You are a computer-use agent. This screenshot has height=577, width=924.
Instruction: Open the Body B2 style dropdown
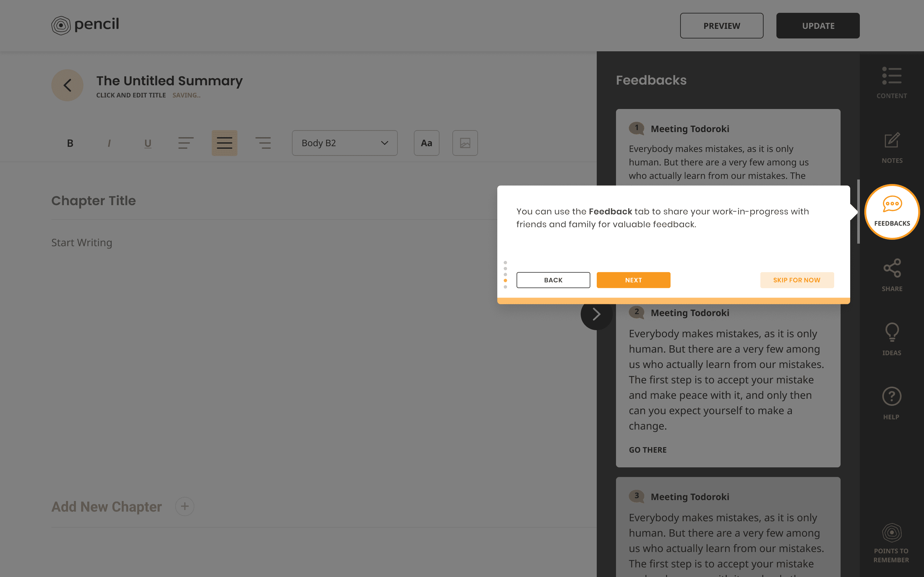tap(344, 143)
